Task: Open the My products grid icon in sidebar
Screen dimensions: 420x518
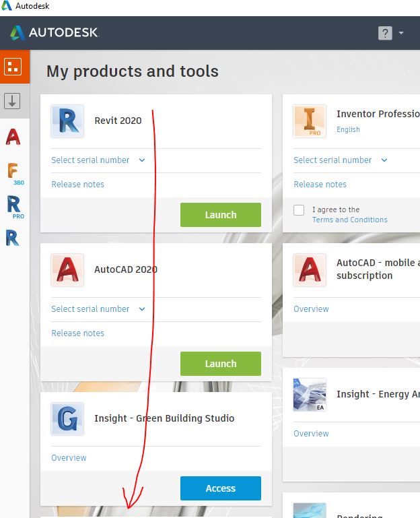Action: (x=13, y=67)
